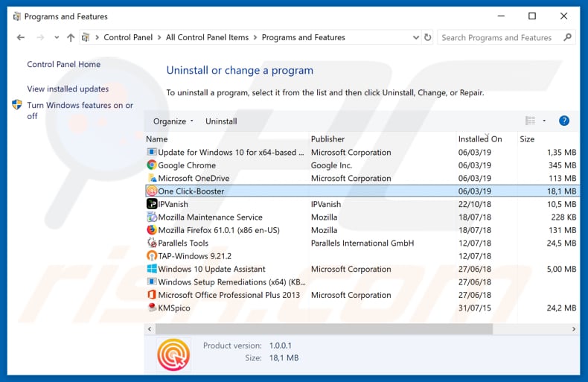The height and width of the screenshot is (382, 588).
Task: Click the Google Chrome program icon
Action: coord(152,165)
